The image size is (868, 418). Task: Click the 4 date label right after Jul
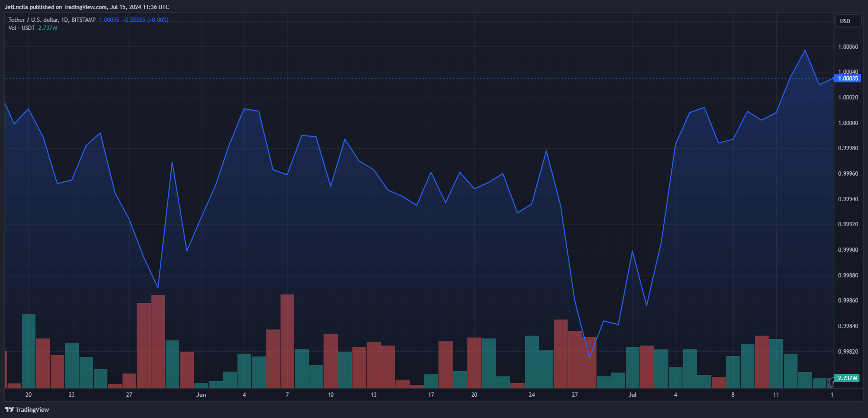[x=675, y=395]
